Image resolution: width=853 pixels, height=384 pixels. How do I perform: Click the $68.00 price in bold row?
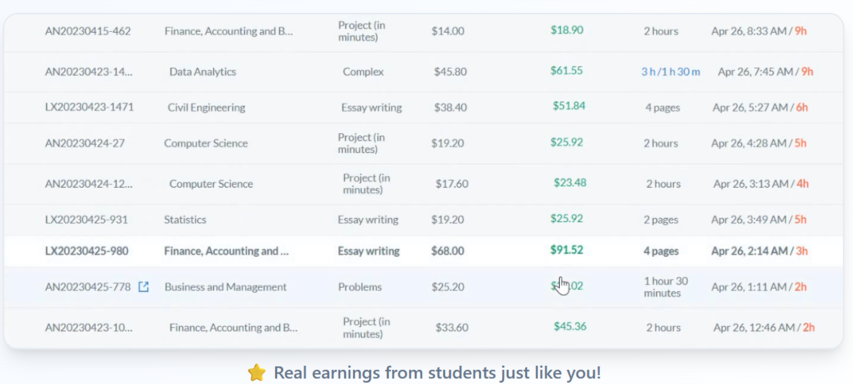(x=448, y=251)
